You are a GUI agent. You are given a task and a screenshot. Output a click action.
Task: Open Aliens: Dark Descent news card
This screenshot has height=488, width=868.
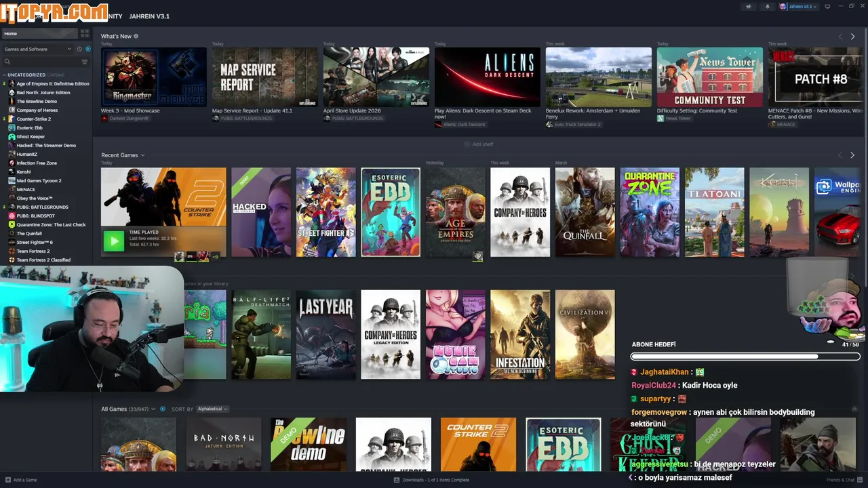[x=488, y=77]
